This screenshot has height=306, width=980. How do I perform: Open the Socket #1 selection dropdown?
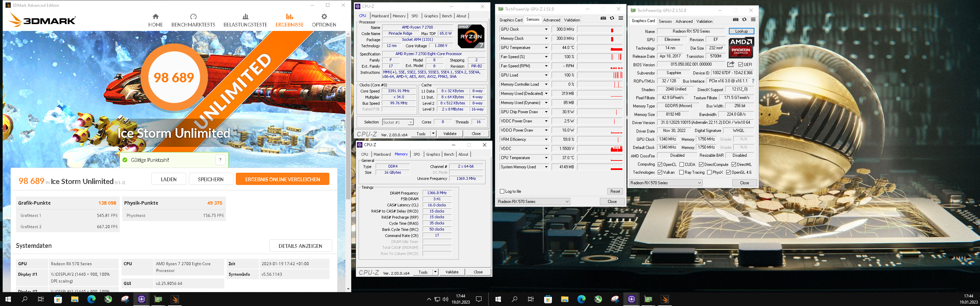pos(397,122)
